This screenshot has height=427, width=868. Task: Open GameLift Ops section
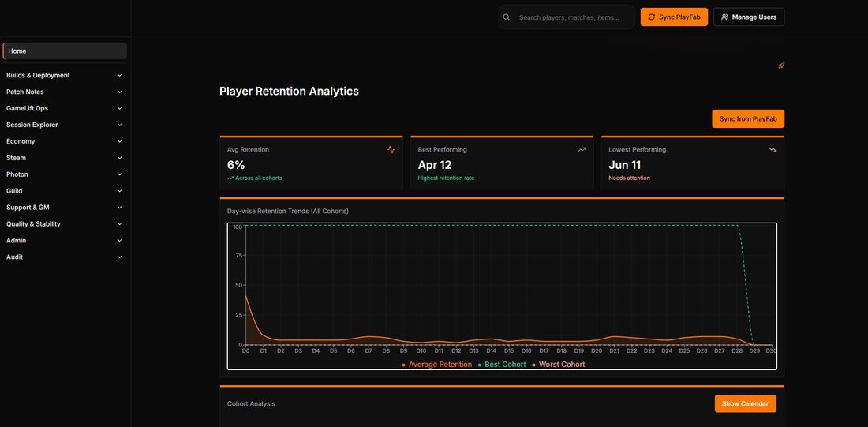65,109
